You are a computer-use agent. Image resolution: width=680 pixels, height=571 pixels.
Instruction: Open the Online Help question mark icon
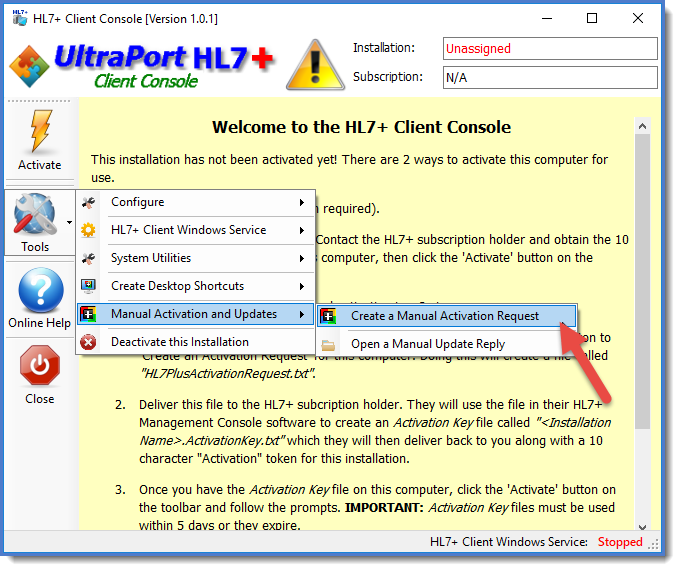click(41, 290)
